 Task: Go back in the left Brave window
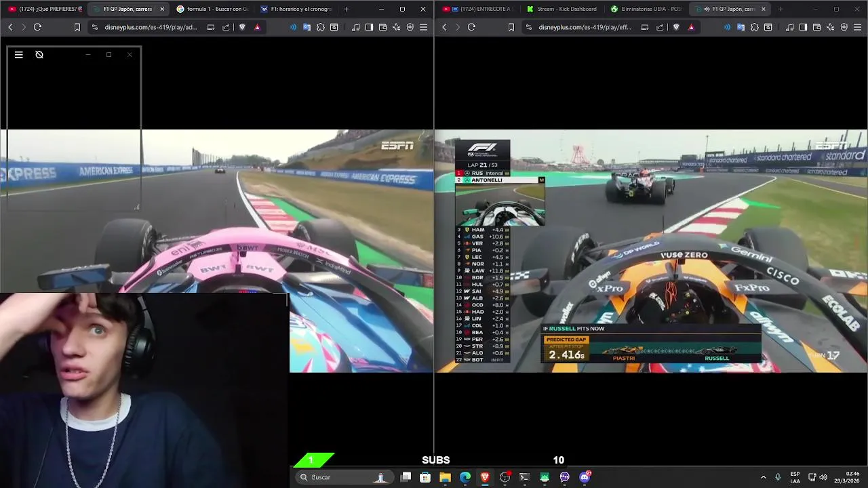[10, 27]
